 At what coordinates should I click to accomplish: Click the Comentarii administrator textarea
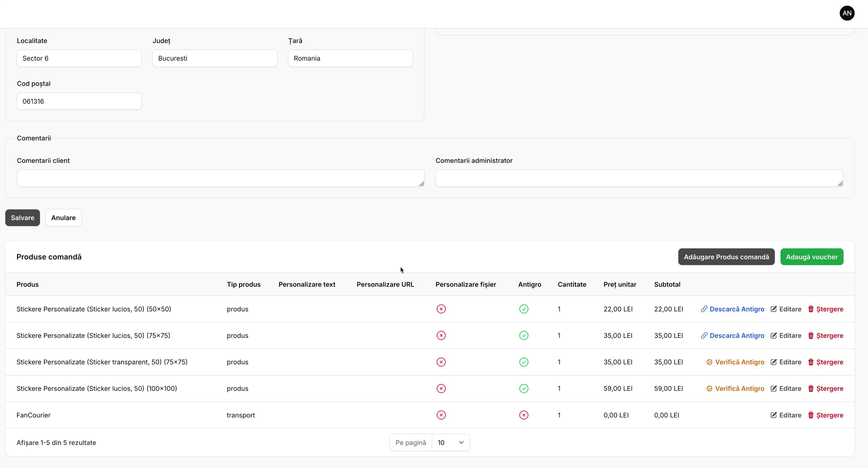pos(639,178)
